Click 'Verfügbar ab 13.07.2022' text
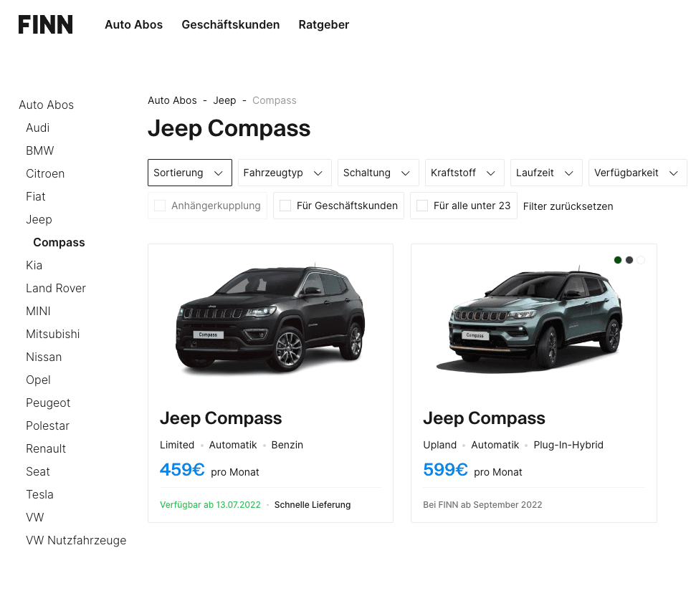 [x=210, y=504]
